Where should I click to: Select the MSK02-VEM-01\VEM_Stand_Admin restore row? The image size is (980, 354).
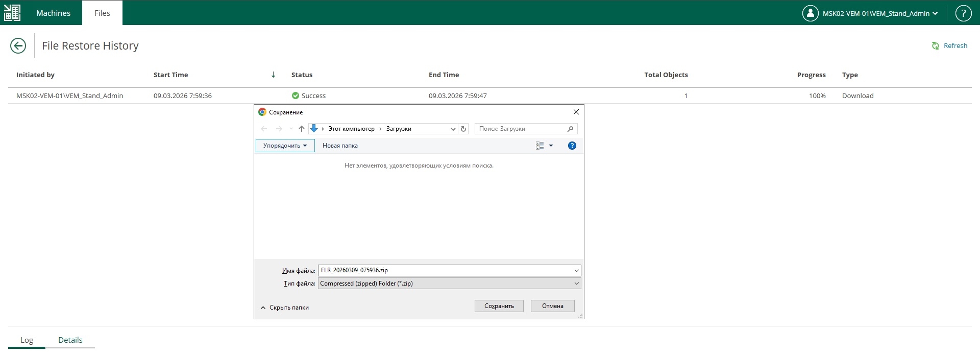point(490,96)
